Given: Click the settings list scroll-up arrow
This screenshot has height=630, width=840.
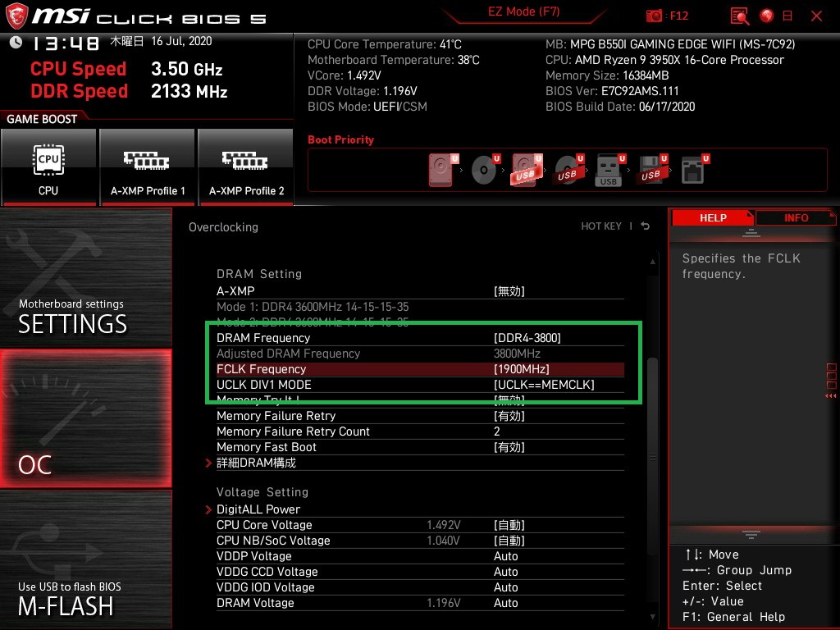Looking at the screenshot, I should pyautogui.click(x=652, y=262).
